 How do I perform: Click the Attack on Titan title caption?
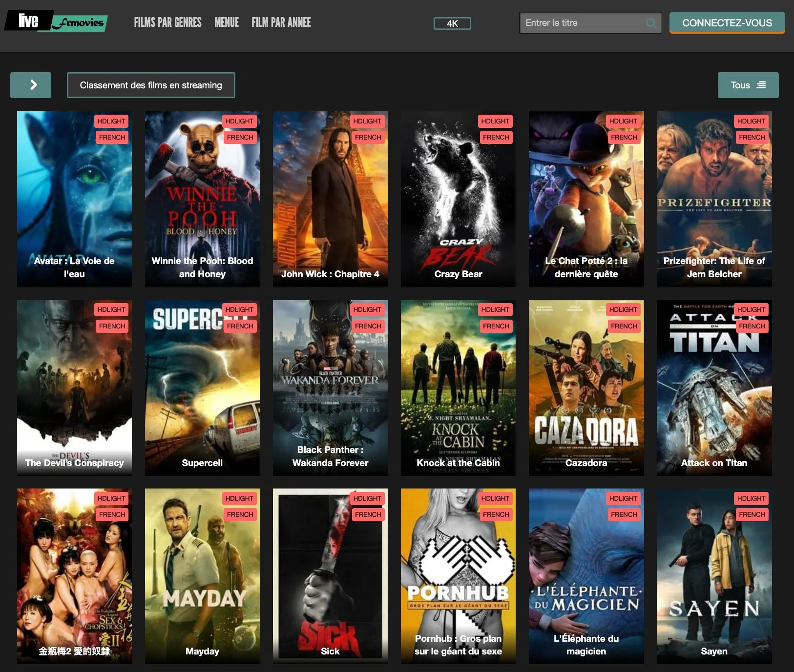click(714, 463)
